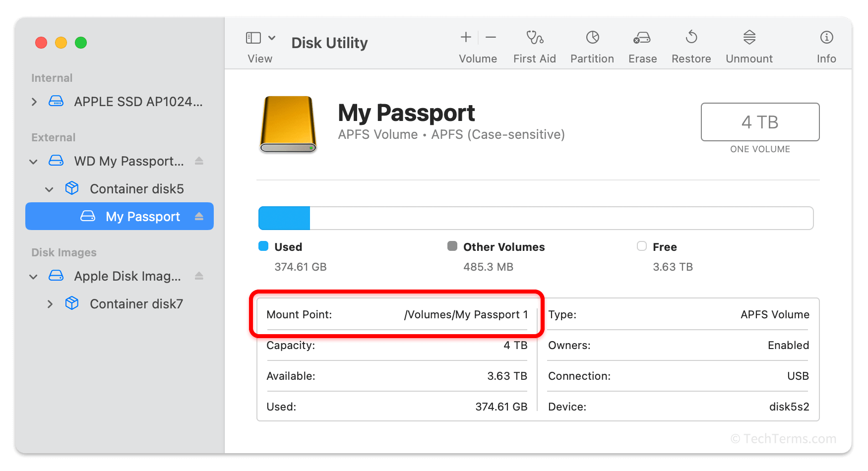This screenshot has height=471, width=868.
Task: Eject the Apple Disk Image
Action: coord(199,276)
